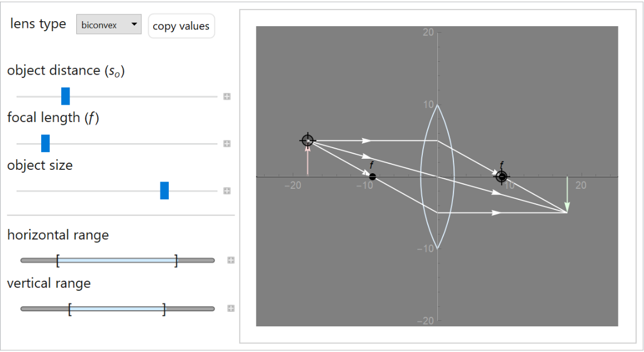644x352 pixels.
Task: Click the pink object arrow
Action: (x=308, y=162)
